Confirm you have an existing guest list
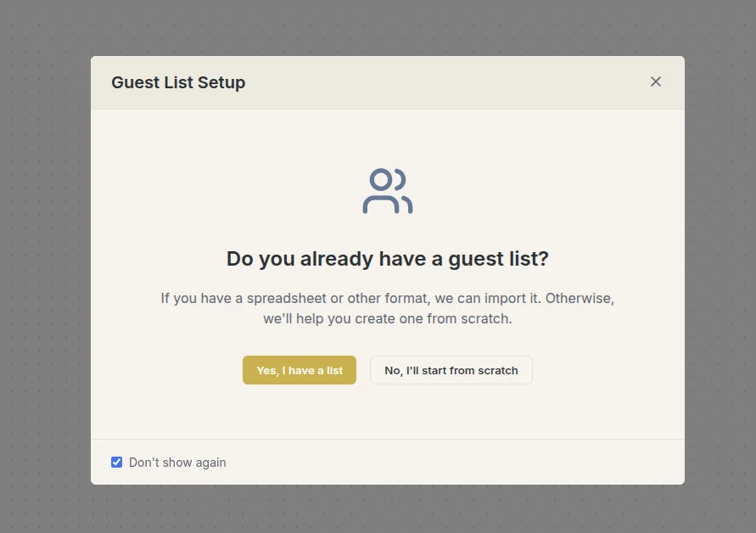Screen dimensions: 756x533 [x=300, y=370]
